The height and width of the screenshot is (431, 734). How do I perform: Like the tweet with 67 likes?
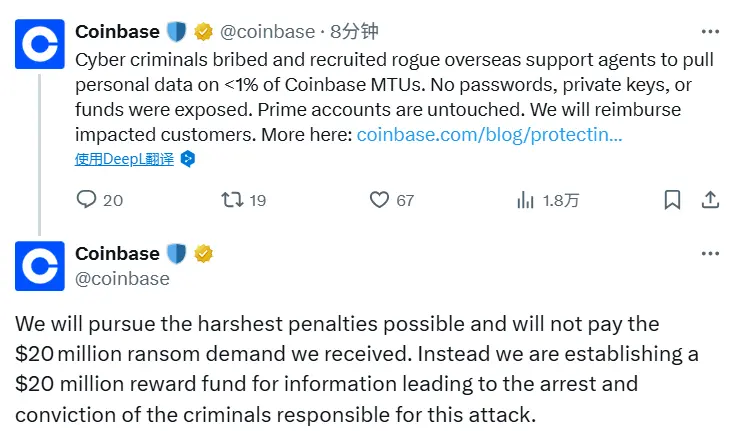pyautogui.click(x=379, y=200)
